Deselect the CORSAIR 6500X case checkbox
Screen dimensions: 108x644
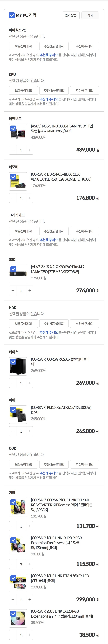tap(13, 362)
